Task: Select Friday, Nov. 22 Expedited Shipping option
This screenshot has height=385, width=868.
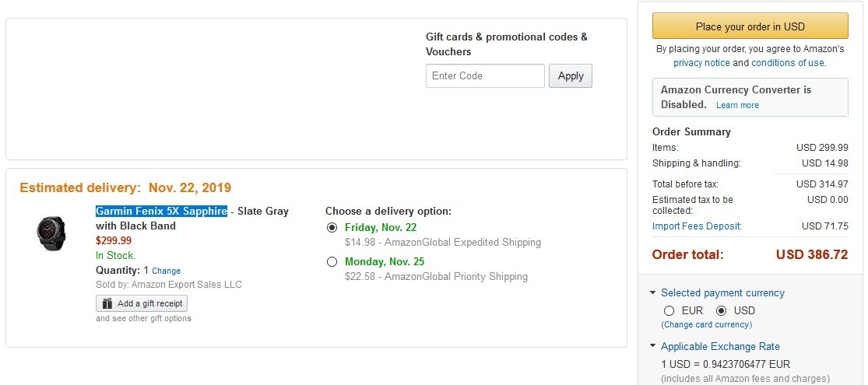Action: [332, 227]
